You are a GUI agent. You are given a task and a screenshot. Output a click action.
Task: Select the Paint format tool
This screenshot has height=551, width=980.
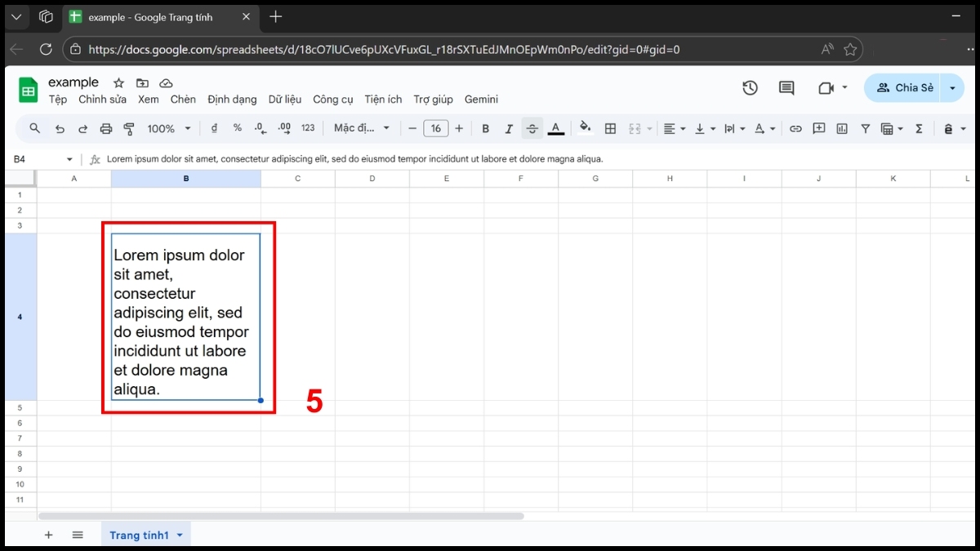128,128
